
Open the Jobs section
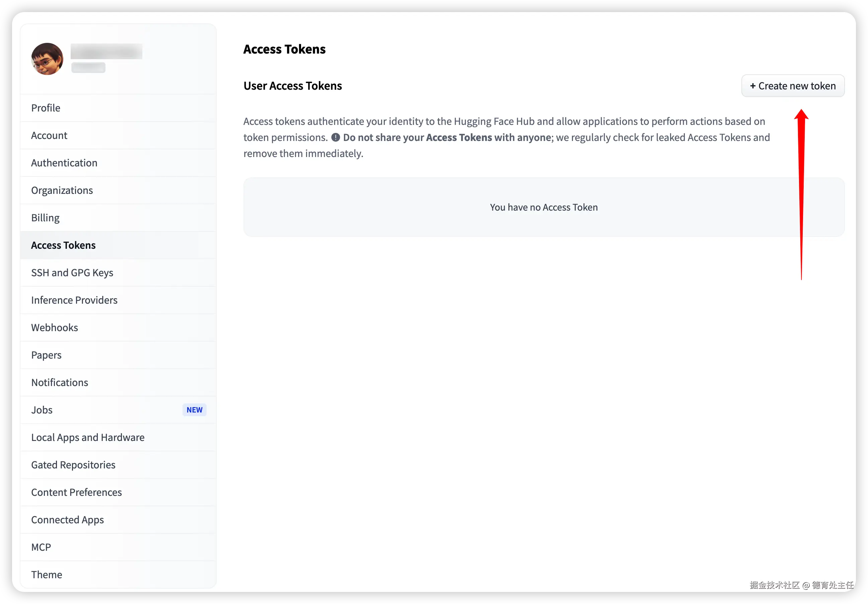42,410
